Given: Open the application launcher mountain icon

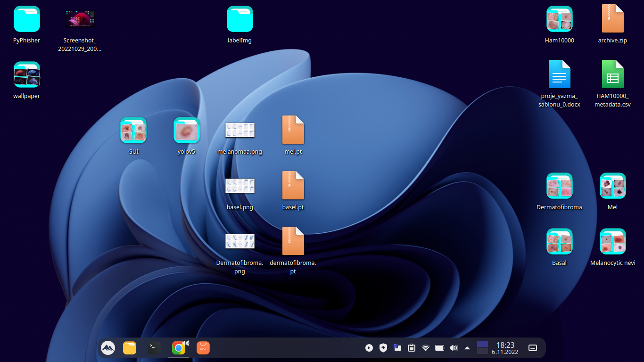Looking at the screenshot, I should [x=108, y=348].
